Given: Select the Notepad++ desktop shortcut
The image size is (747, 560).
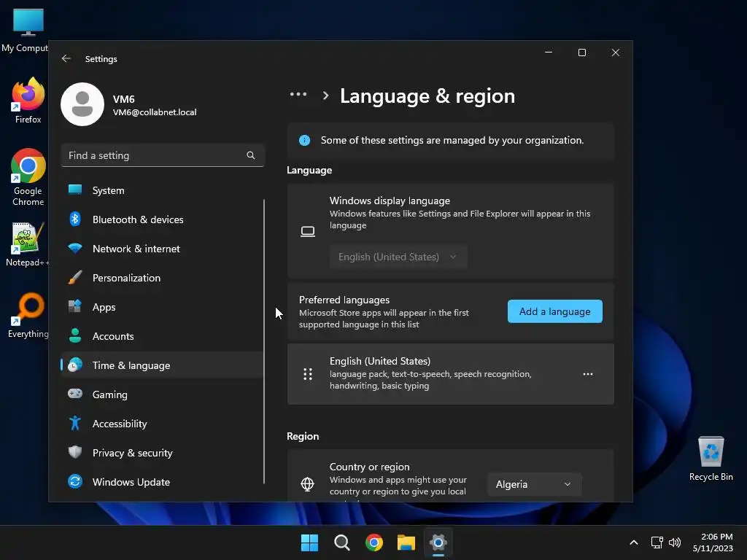Looking at the screenshot, I should pos(27,245).
